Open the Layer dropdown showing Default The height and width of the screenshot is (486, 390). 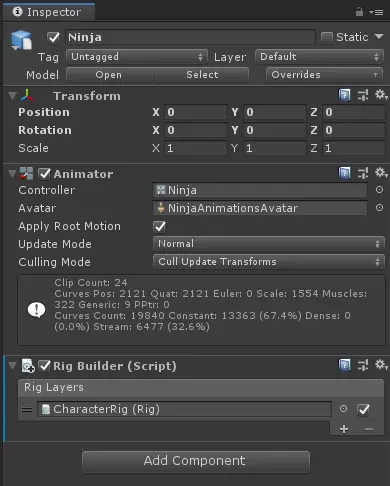(319, 57)
